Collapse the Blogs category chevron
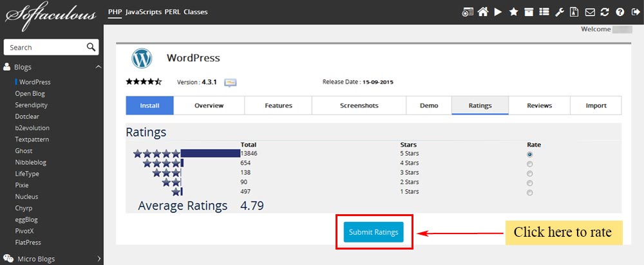The image size is (644, 265). (x=98, y=67)
